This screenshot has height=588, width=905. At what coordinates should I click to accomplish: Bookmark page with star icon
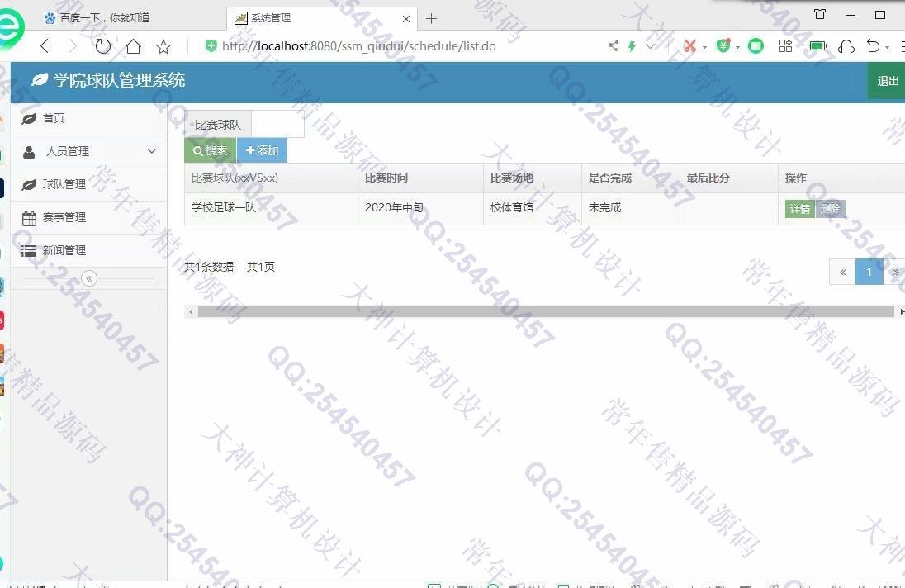pos(163,46)
